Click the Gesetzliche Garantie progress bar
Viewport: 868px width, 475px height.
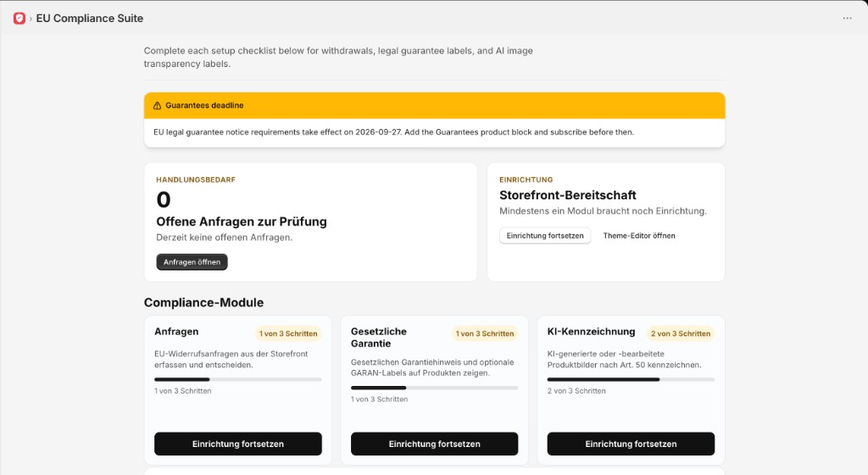point(435,388)
